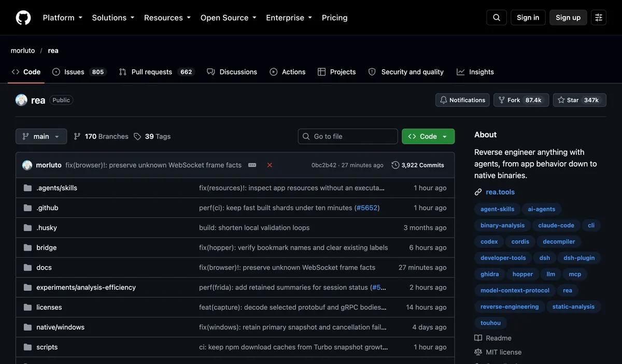Star the rea repository

pos(578,100)
